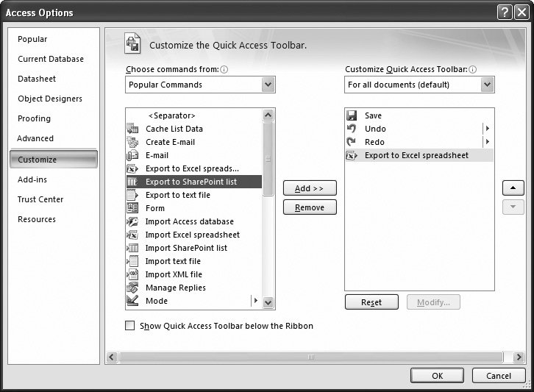The image size is (534, 392).
Task: Click the Import Access database icon
Action: [x=132, y=221]
